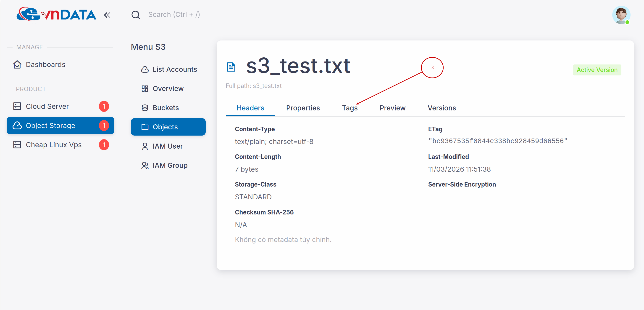Click the IAM Group users icon
Screen dimensions: 644x310
(x=145, y=166)
